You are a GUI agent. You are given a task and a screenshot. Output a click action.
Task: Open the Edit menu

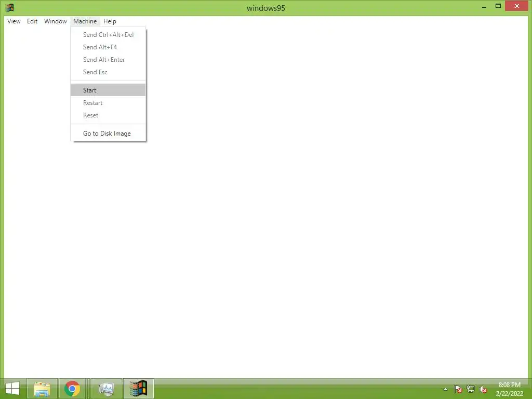(x=32, y=21)
